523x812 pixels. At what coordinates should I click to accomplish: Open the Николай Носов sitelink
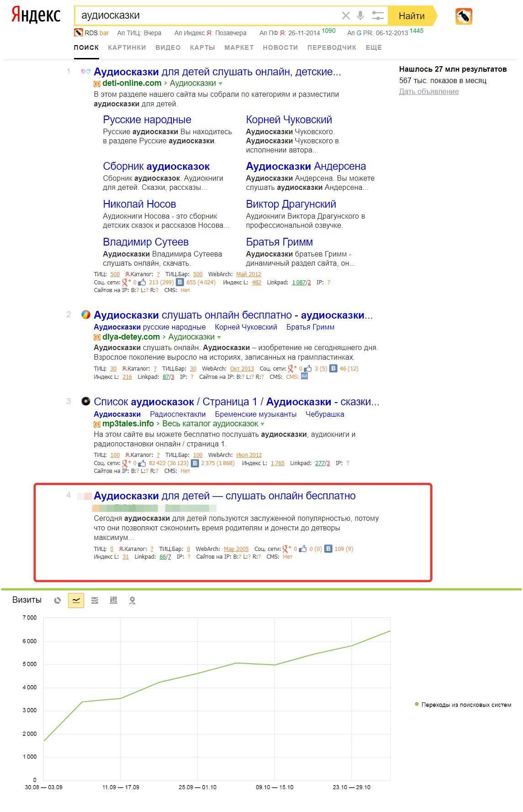(139, 204)
